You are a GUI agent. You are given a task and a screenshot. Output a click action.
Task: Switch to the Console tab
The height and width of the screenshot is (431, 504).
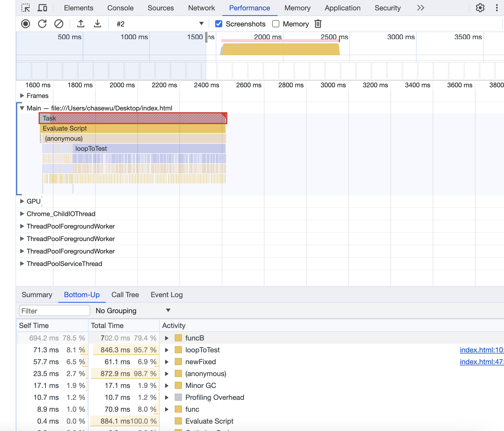(x=120, y=8)
